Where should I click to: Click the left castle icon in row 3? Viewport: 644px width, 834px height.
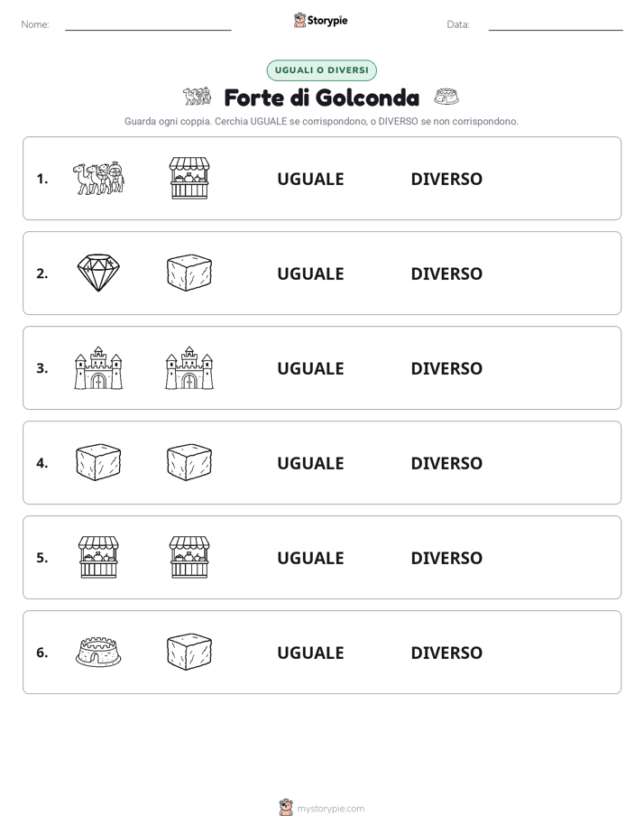click(98, 368)
